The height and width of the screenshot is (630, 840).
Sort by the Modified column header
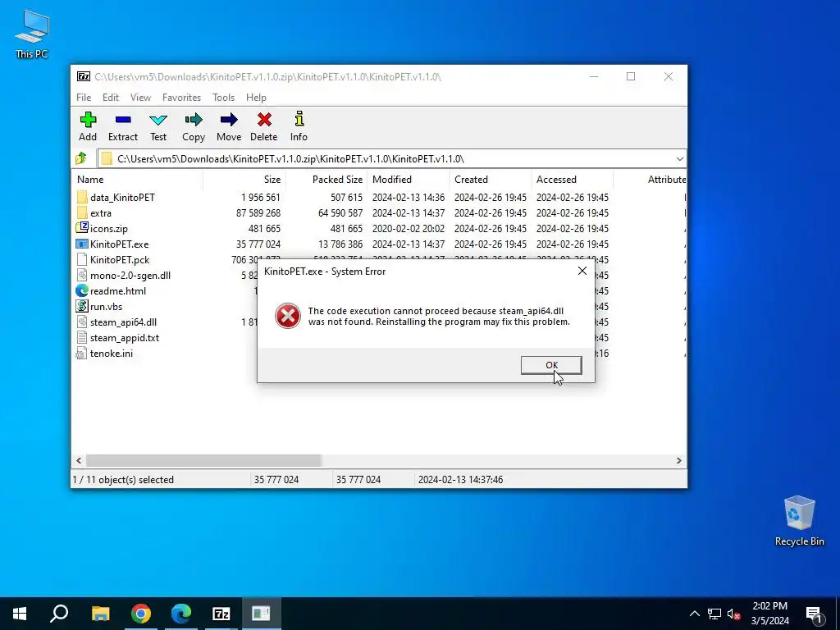[x=409, y=180]
